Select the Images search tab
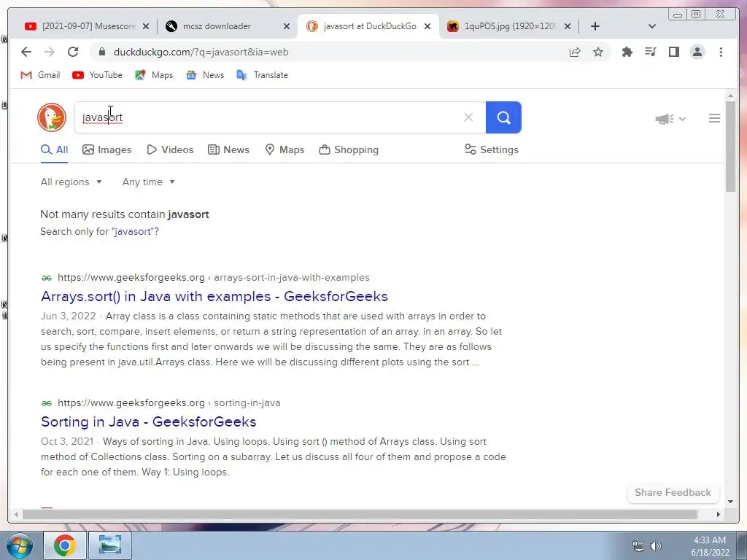Screen dimensions: 747x560 (x=107, y=149)
